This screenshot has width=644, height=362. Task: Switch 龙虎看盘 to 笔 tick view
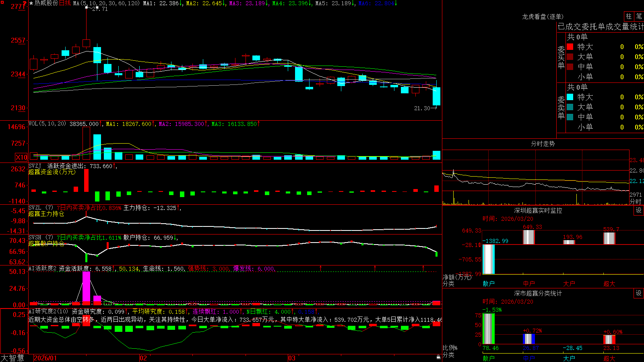tap(639, 16)
